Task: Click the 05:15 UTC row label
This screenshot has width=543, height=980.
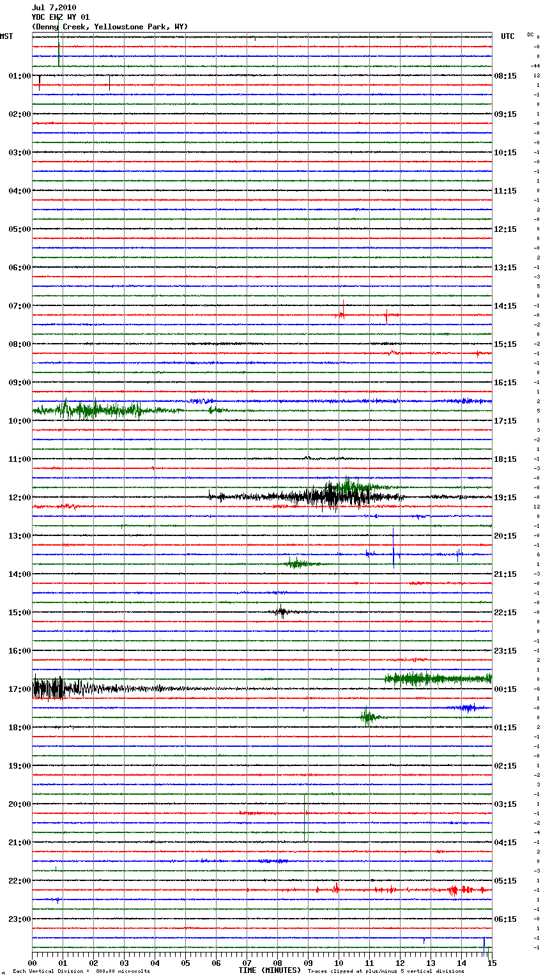Action: pos(505,880)
